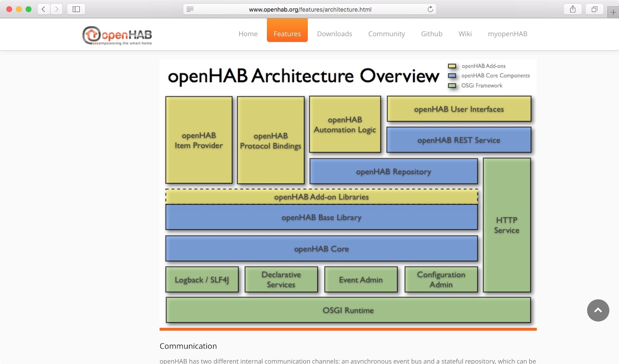
Task: Show all tabs overview button
Action: tap(595, 9)
